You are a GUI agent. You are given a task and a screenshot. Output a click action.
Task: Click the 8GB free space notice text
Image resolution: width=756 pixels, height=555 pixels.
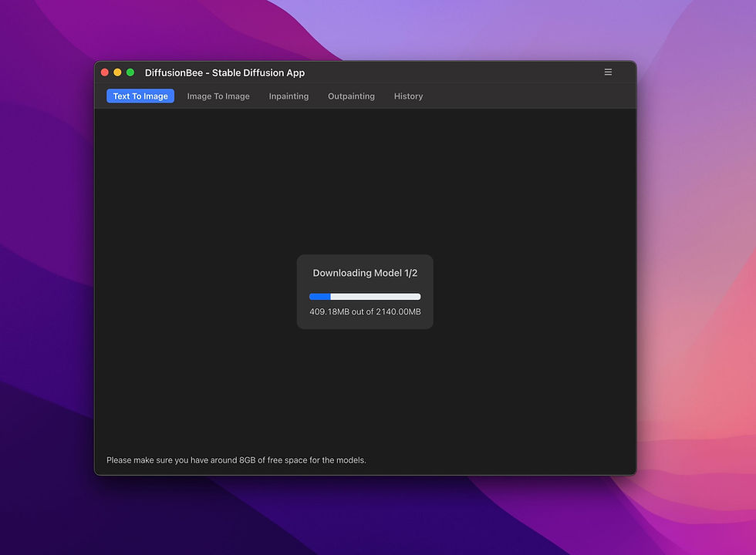236,460
